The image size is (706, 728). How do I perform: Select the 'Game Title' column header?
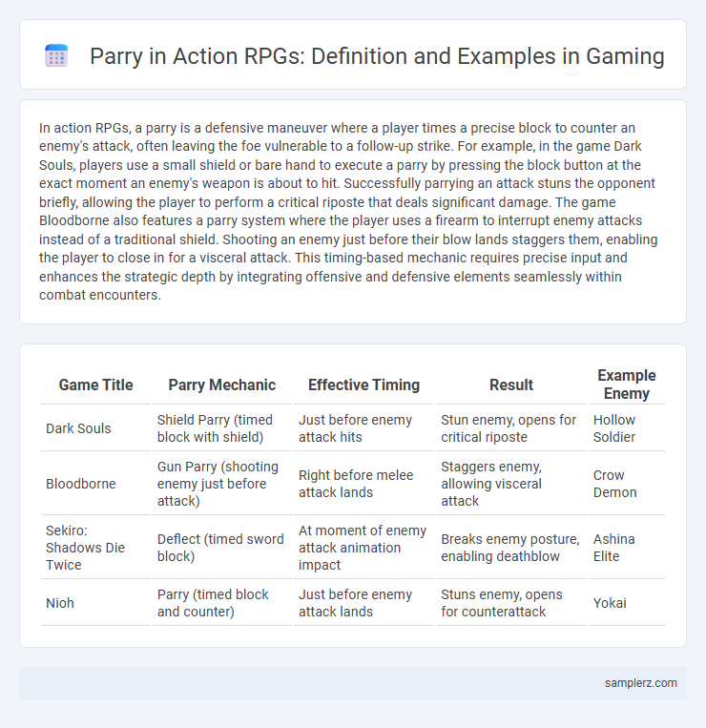tap(96, 385)
